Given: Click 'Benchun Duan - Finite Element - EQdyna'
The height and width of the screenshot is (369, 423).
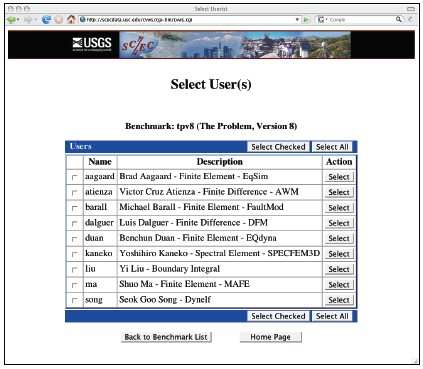Looking at the screenshot, I should (198, 238).
